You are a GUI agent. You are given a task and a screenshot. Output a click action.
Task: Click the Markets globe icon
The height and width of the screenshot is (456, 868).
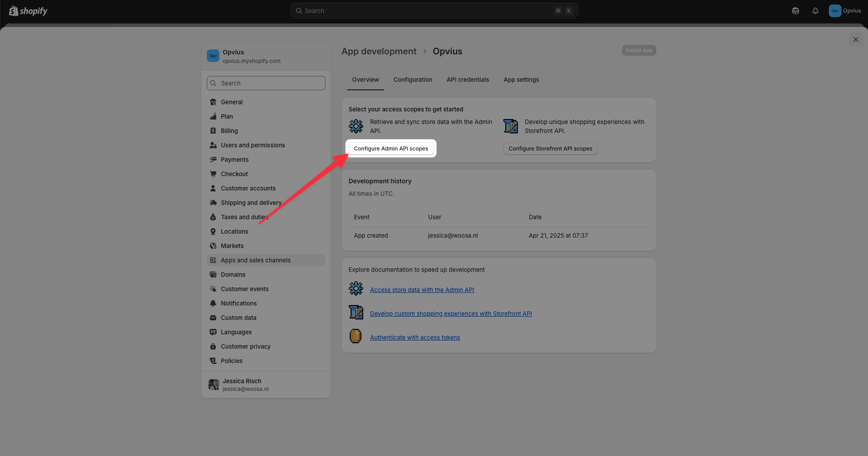[x=213, y=246]
